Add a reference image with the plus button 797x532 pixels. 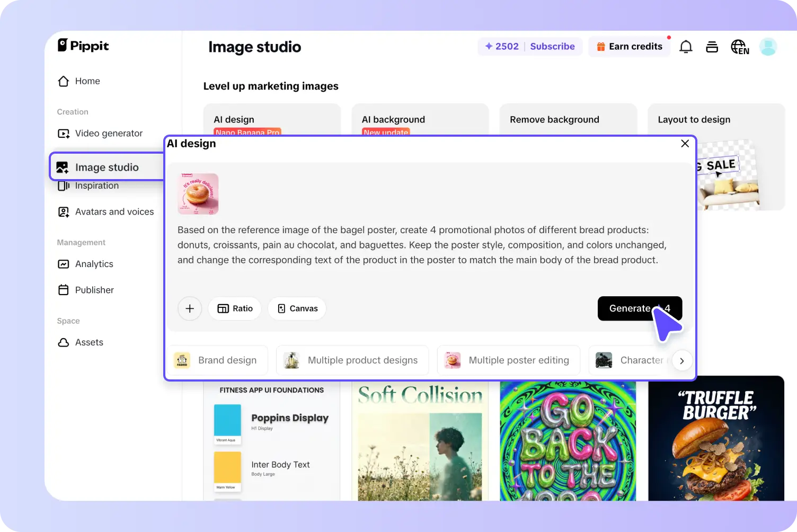190,308
